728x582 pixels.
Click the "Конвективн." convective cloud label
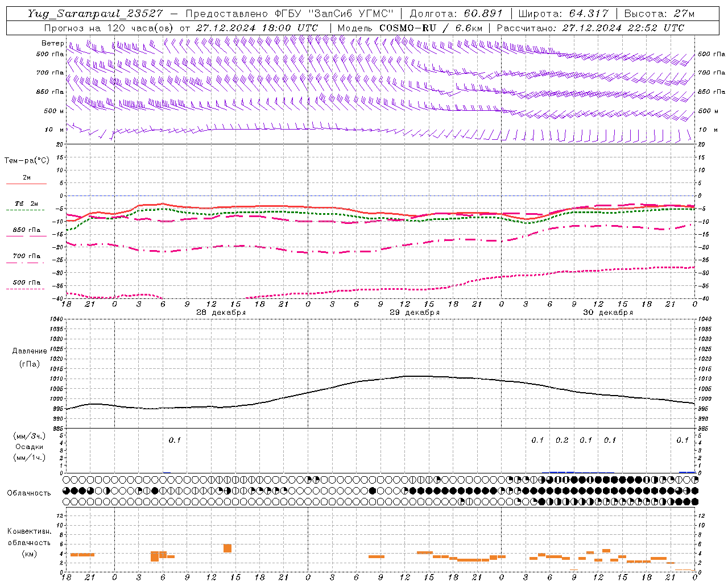click(x=30, y=531)
